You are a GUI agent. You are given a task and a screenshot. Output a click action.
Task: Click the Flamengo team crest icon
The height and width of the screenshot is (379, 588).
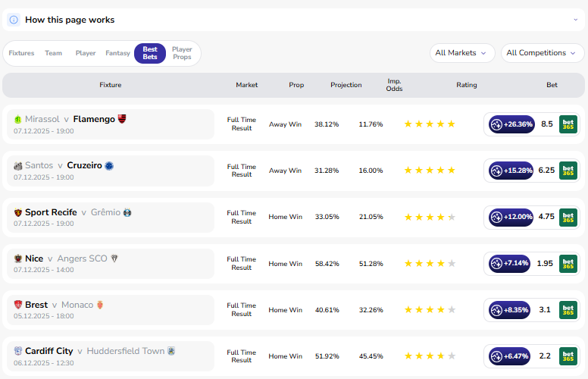point(122,119)
